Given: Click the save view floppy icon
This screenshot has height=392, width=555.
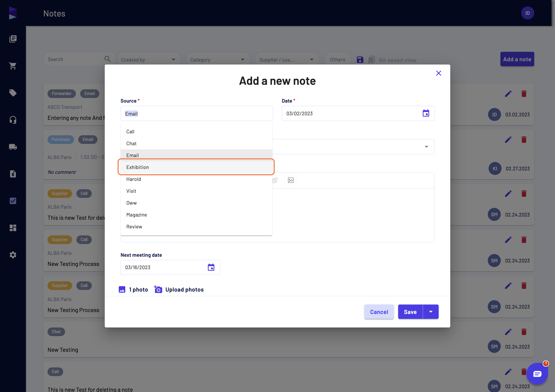Looking at the screenshot, I should pyautogui.click(x=360, y=60).
